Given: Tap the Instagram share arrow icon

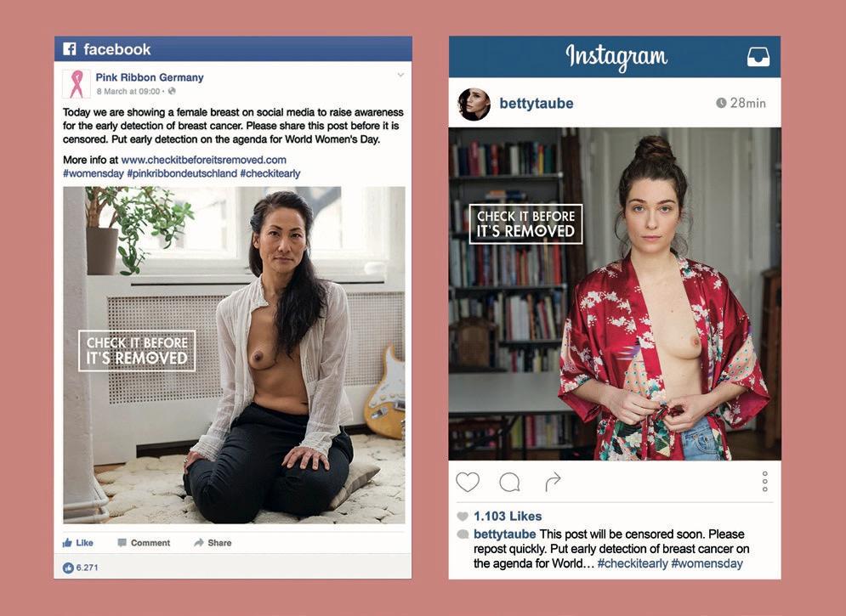Looking at the screenshot, I should (553, 482).
